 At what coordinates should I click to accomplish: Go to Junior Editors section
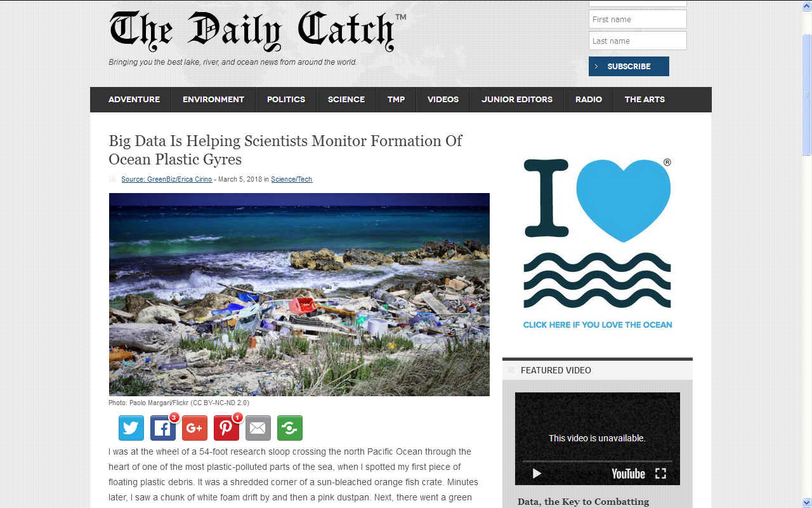point(517,100)
